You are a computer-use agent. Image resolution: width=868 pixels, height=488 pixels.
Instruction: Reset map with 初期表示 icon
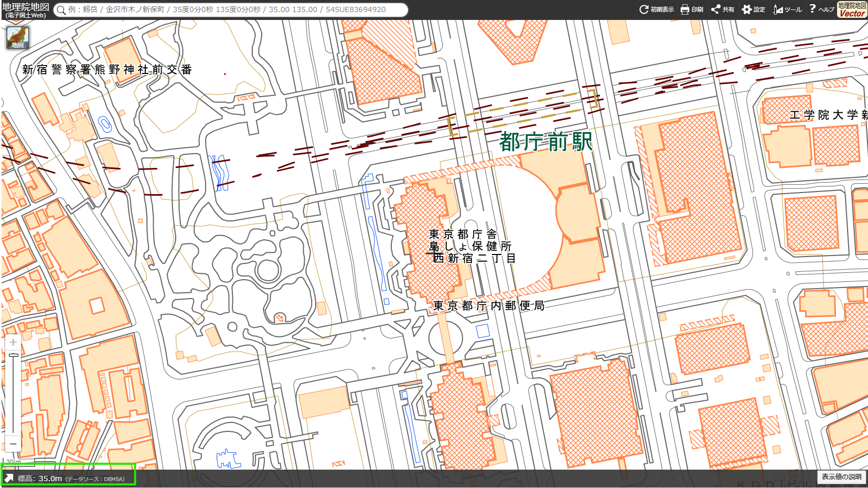(x=656, y=9)
